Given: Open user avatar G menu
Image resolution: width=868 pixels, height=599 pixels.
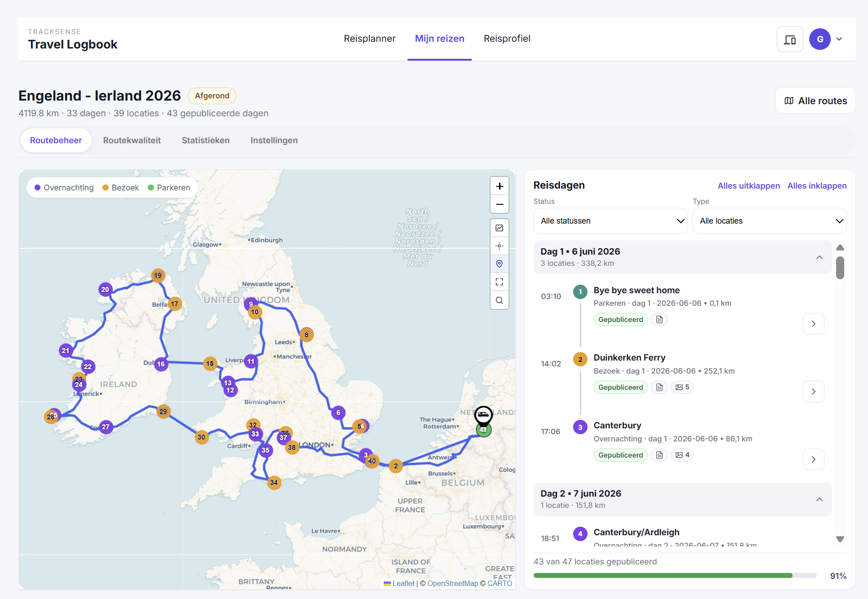Looking at the screenshot, I should [x=820, y=39].
